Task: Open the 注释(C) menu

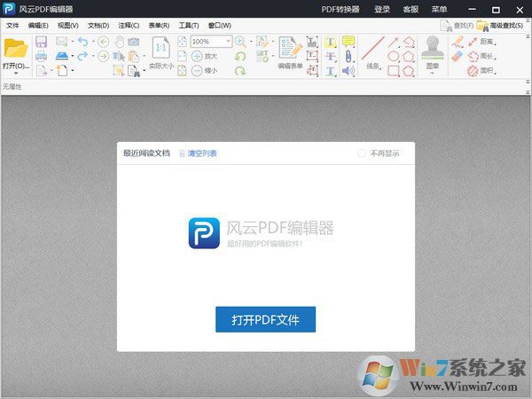Action: tap(129, 26)
